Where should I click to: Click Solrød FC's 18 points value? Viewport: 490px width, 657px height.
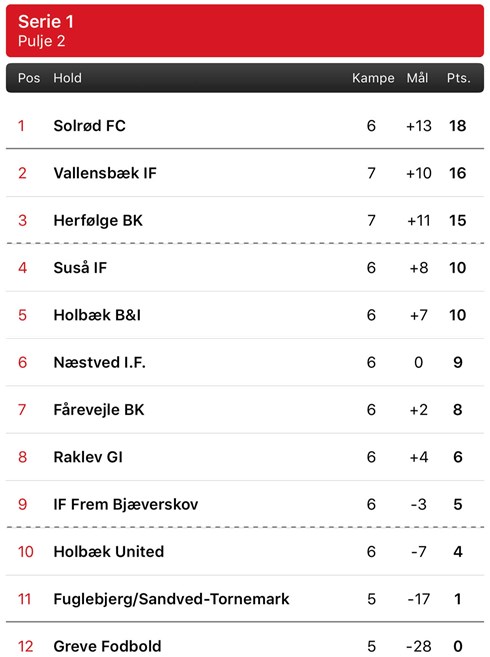[457, 126]
